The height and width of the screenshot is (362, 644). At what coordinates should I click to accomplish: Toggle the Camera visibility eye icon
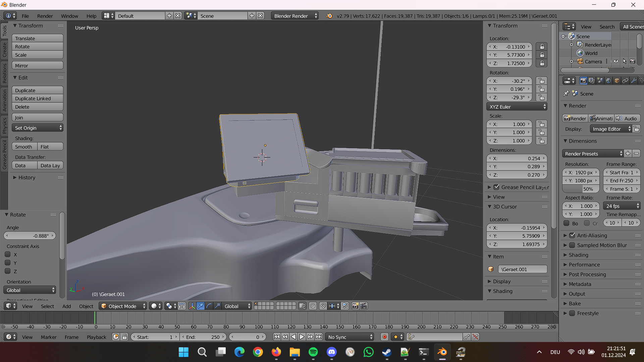[x=616, y=62]
